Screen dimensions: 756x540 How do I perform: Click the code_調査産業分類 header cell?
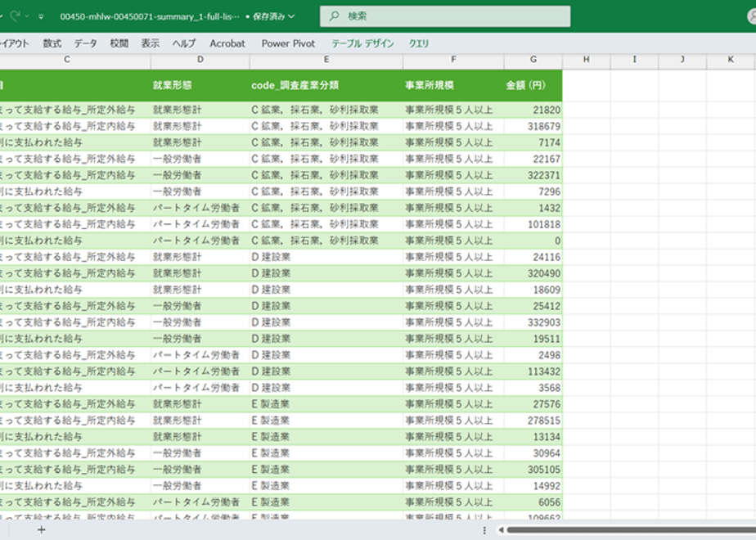[x=326, y=85]
